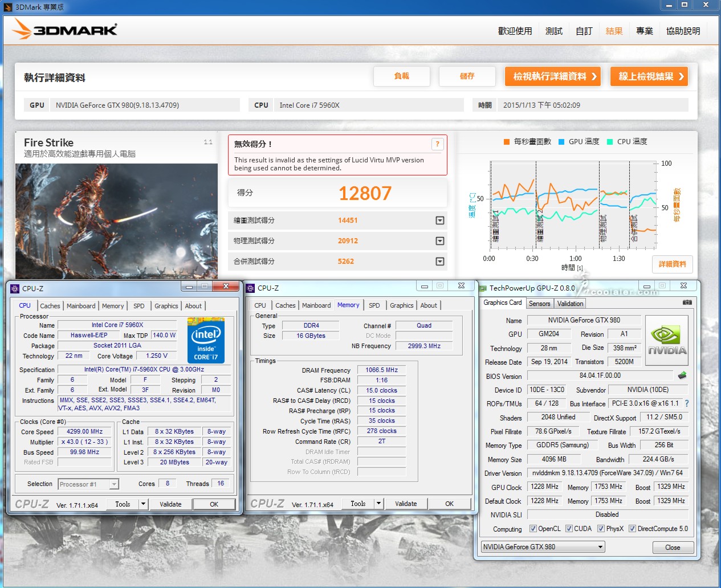This screenshot has width=721, height=588.
Task: Click the DRAM Frequency value 1066.5 MHz
Action: [382, 370]
